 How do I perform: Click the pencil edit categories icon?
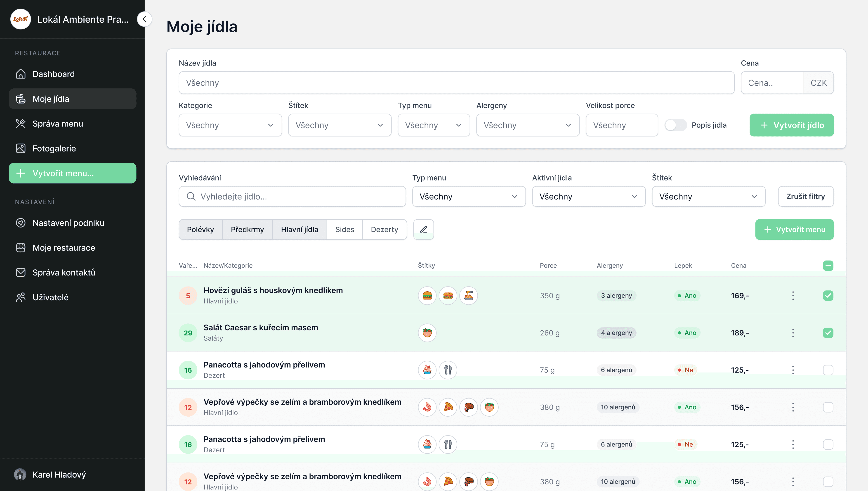point(423,229)
